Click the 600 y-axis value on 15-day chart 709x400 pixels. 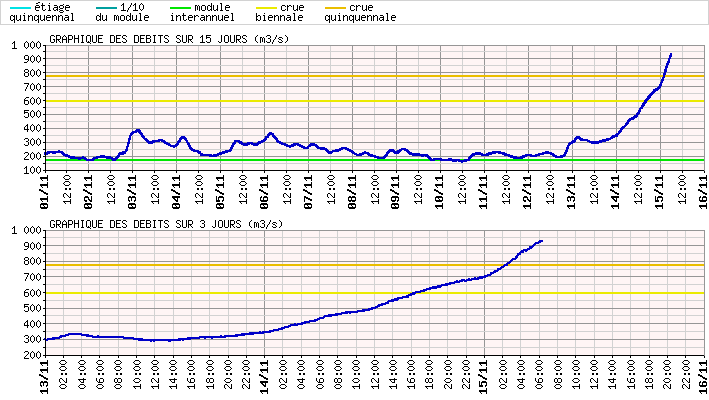tap(33, 101)
